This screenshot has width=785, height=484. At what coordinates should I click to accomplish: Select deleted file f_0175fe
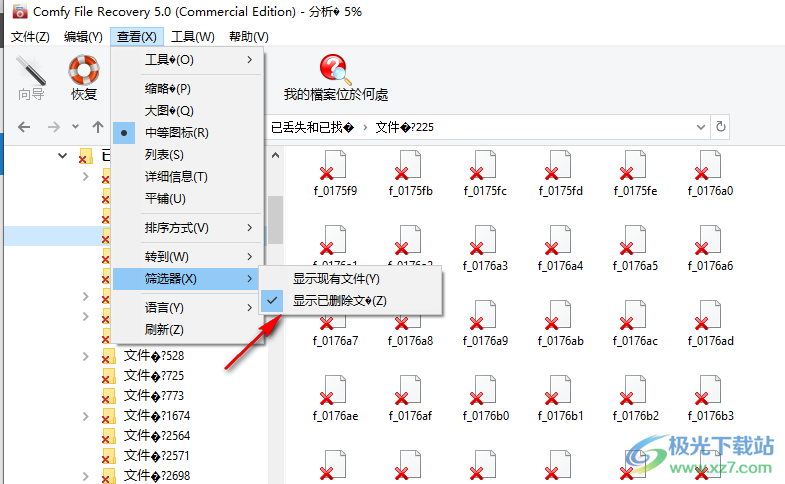[635, 173]
